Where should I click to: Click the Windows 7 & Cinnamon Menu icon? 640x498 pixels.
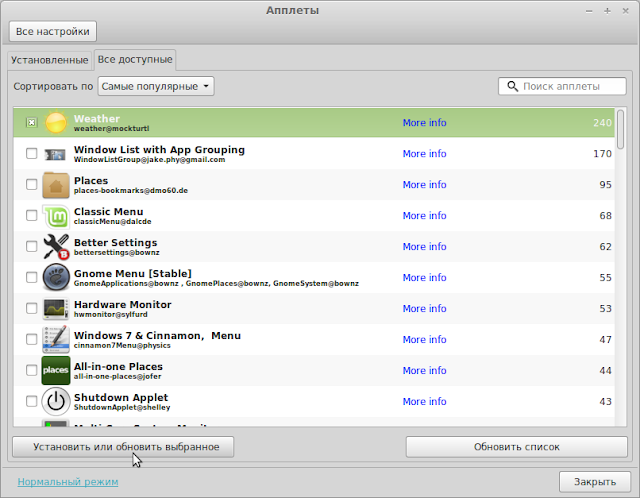[x=56, y=339]
